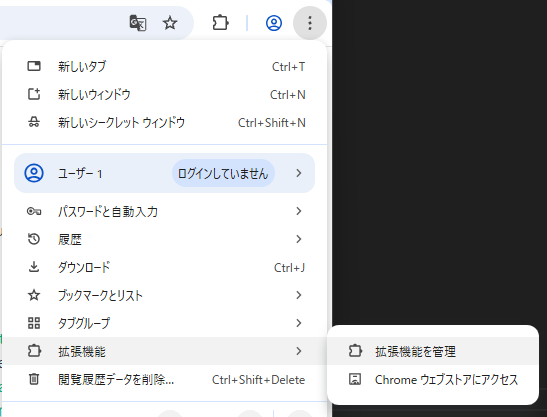The image size is (547, 417).
Task: Select 新しいウィンドウ menu item
Action: click(165, 95)
